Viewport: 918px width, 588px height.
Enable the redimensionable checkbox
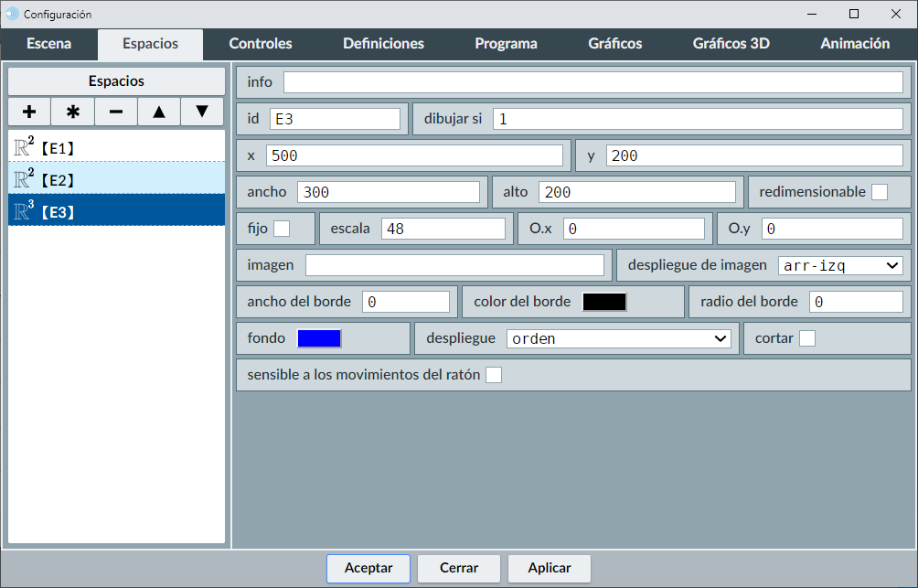pyautogui.click(x=879, y=192)
